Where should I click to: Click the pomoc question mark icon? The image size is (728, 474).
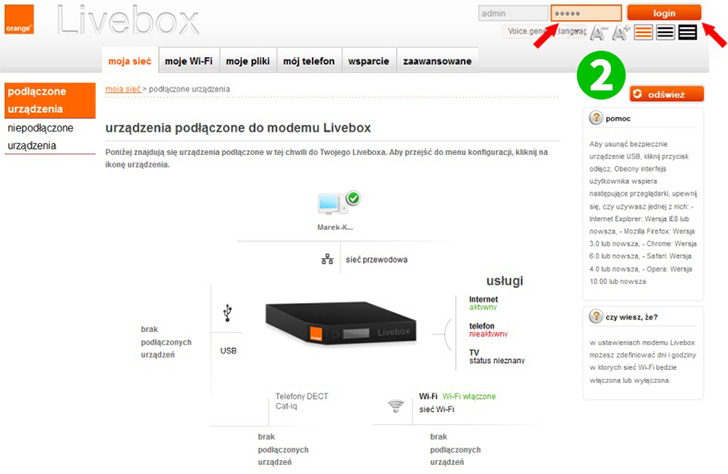coord(596,118)
